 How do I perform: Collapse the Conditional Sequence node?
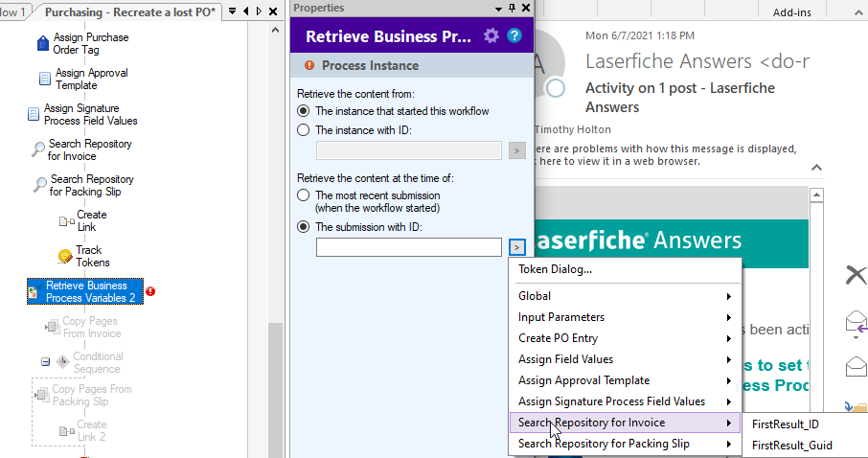[x=45, y=362]
